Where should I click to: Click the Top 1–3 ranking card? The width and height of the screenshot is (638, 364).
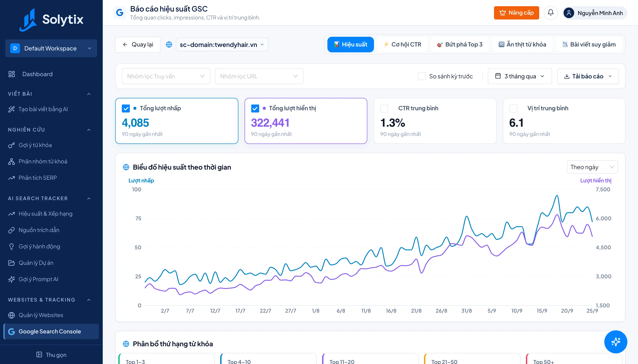(166, 358)
